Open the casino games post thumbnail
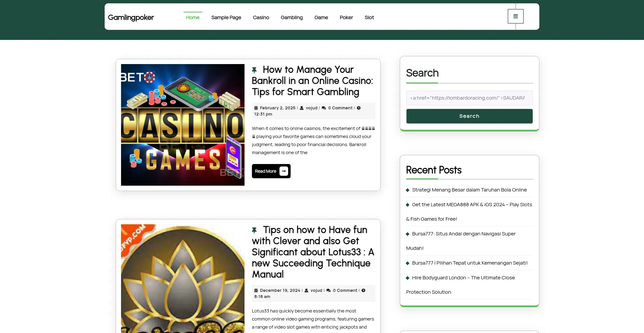Image resolution: width=644 pixels, height=333 pixels. pos(182,125)
